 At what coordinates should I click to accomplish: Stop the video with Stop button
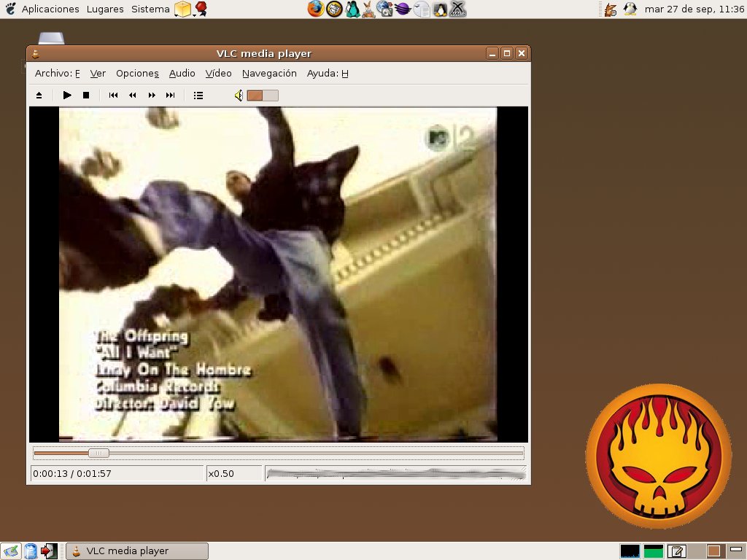coord(86,96)
